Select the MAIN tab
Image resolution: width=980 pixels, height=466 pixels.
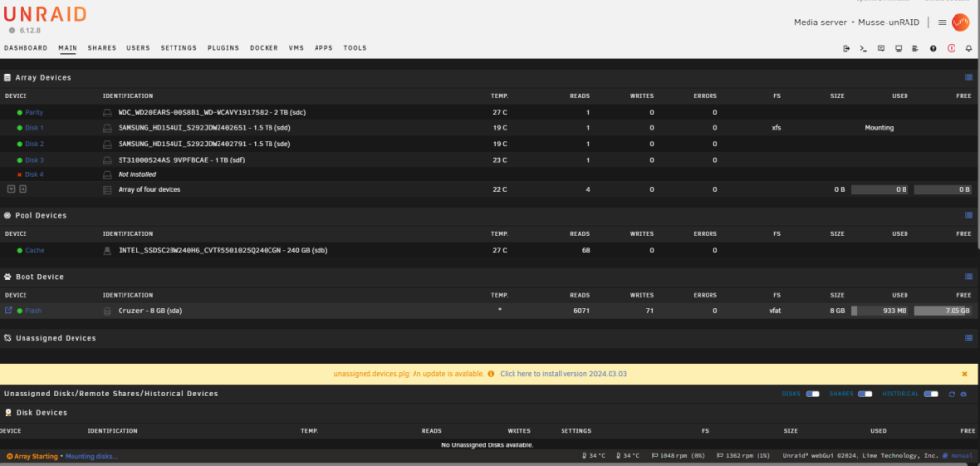[x=68, y=48]
